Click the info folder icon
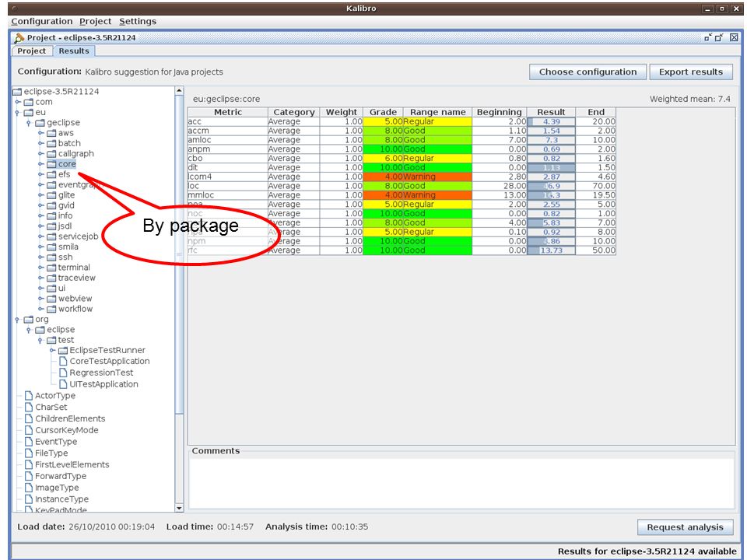The height and width of the screenshot is (560, 747). [x=52, y=215]
